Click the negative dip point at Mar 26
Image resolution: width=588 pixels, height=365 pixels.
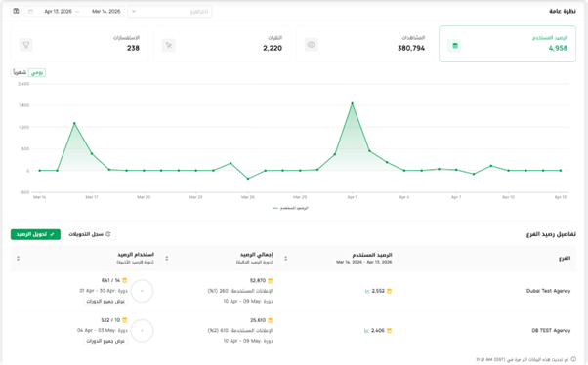(x=248, y=179)
